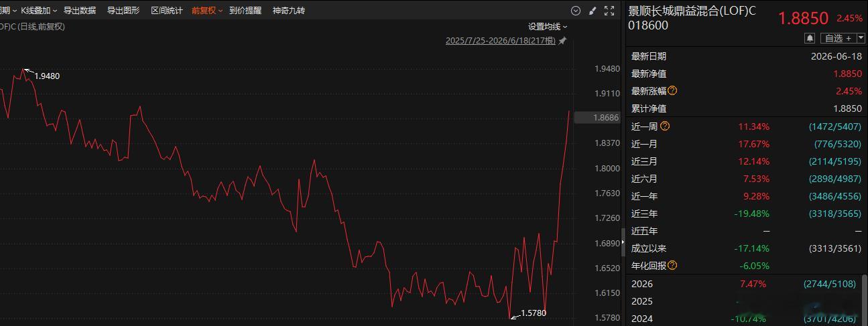This screenshot has height=326, width=868.
Task: Click the latest price 1.8850 in header
Action: point(804,18)
